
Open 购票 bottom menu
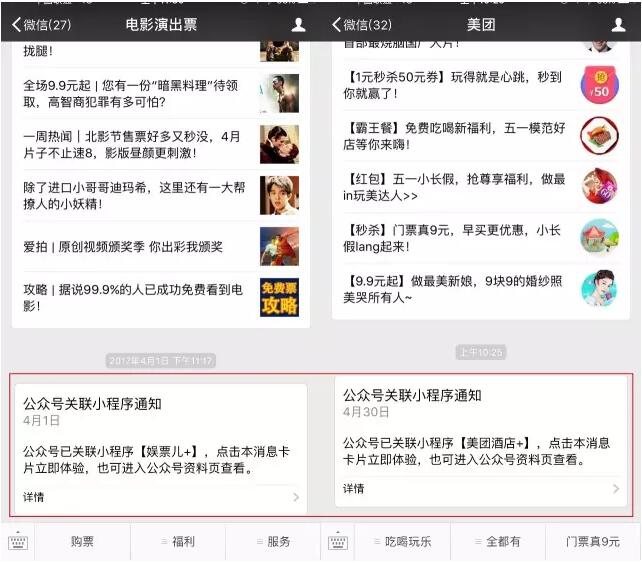(82, 542)
